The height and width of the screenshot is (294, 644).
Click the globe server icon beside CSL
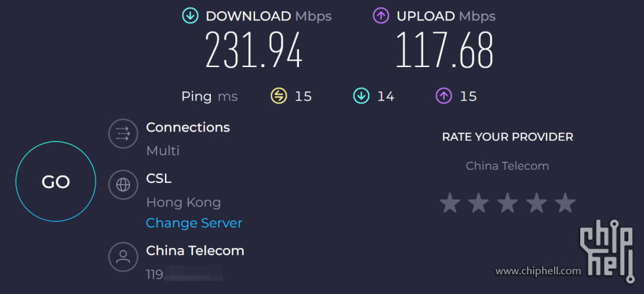click(x=124, y=185)
